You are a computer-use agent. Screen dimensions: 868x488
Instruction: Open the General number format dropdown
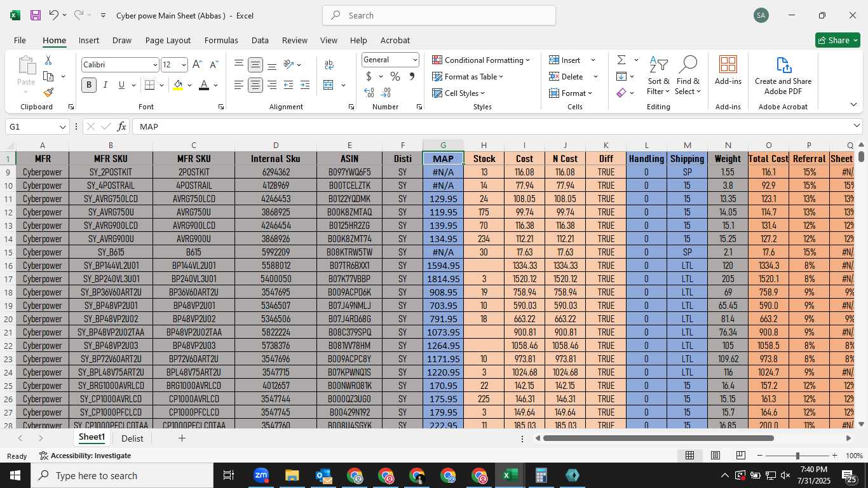(415, 60)
